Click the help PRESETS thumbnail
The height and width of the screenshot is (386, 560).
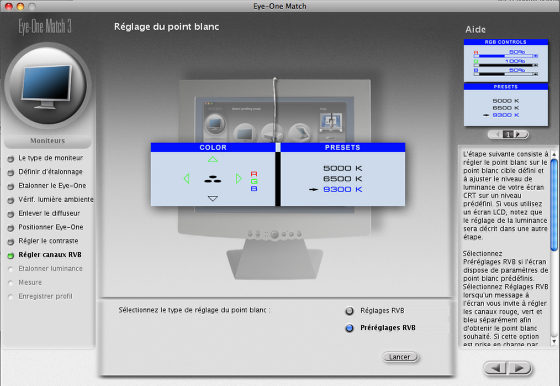tap(506, 104)
